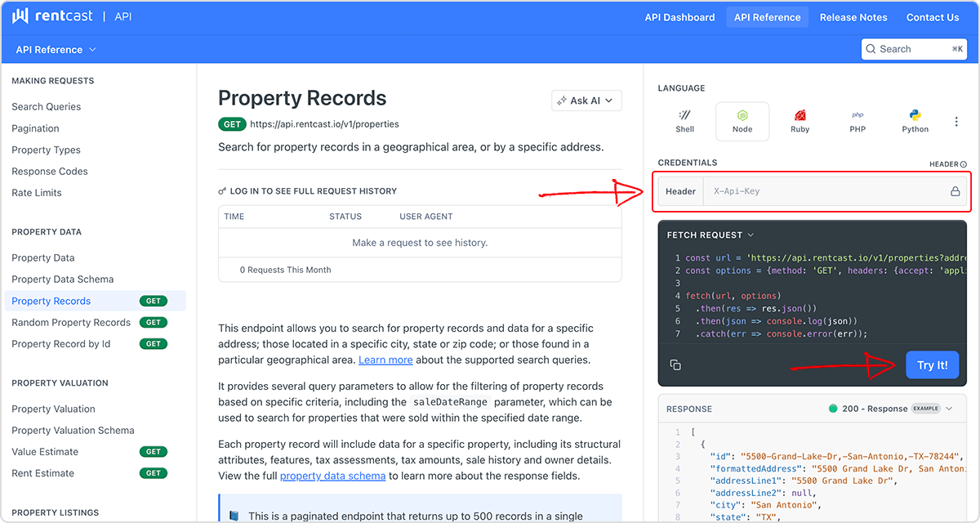The height and width of the screenshot is (523, 980).
Task: Click the header info icon
Action: coord(964,164)
